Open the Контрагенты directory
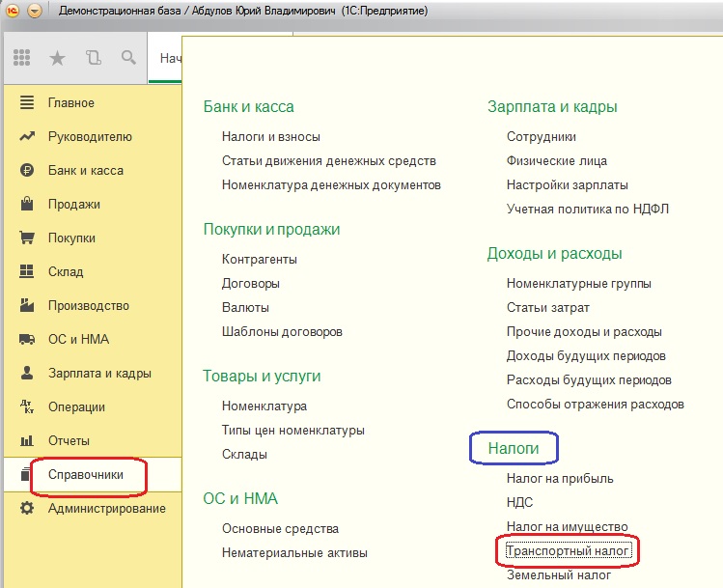 click(x=259, y=259)
